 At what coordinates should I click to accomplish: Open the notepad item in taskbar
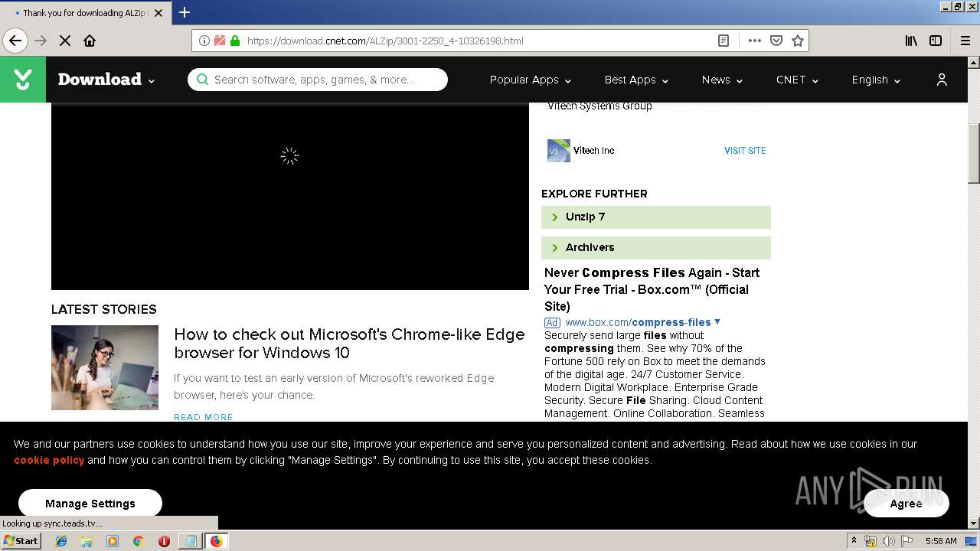[190, 541]
